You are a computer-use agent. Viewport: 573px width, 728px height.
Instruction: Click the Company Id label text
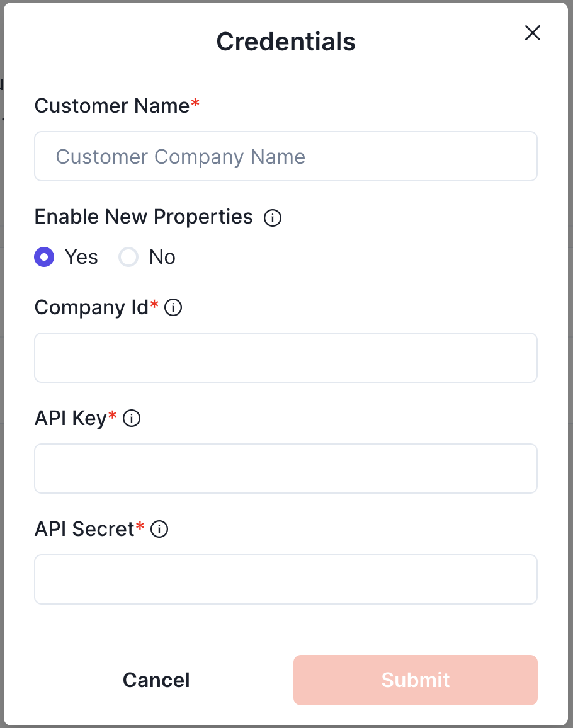click(x=91, y=307)
